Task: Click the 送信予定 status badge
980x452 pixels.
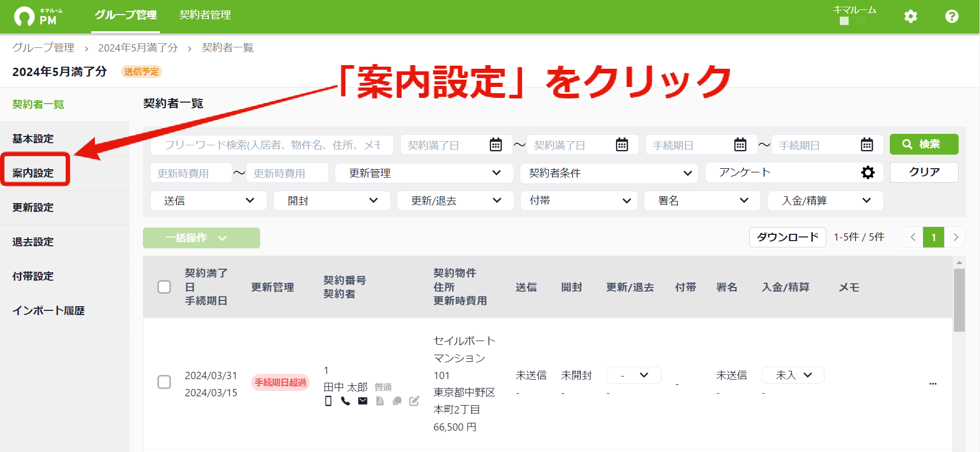Action: tap(141, 72)
